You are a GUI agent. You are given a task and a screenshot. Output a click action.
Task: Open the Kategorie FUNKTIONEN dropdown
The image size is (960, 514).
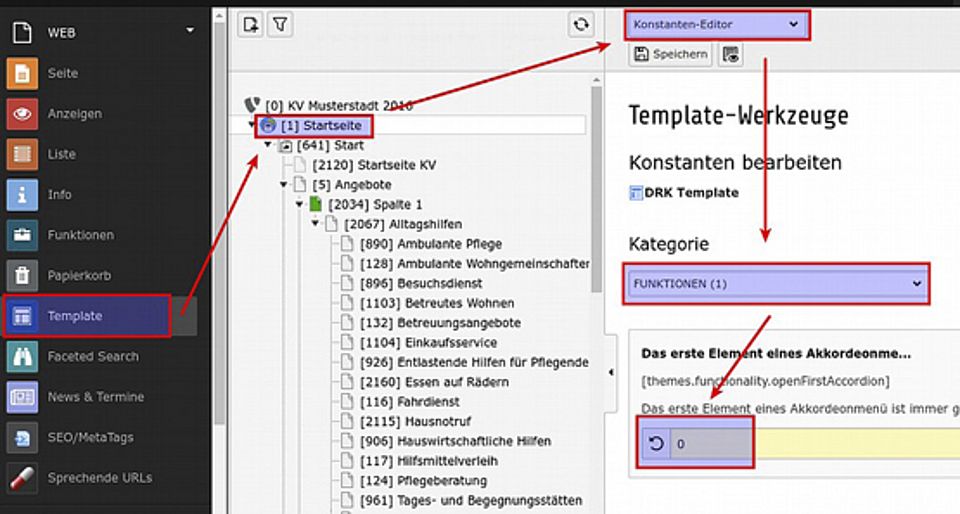click(776, 284)
